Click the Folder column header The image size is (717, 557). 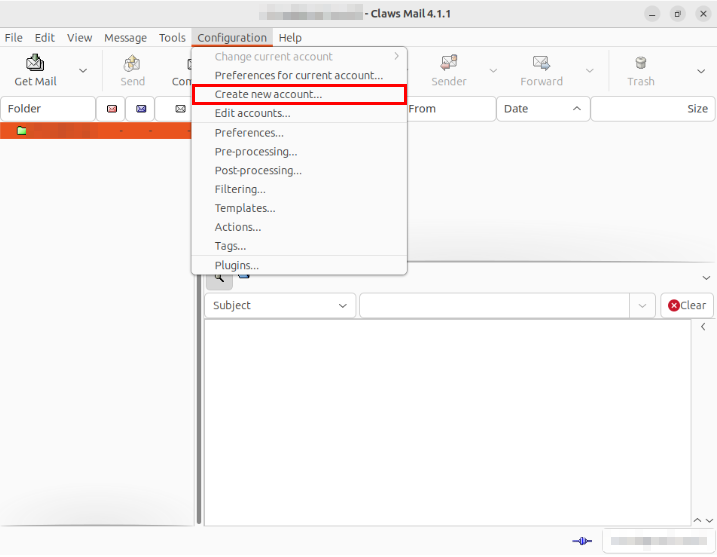[48, 109]
